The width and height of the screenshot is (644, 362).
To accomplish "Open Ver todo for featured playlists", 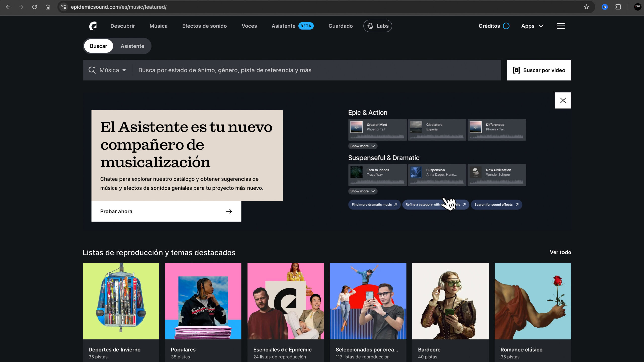I will pos(560,252).
